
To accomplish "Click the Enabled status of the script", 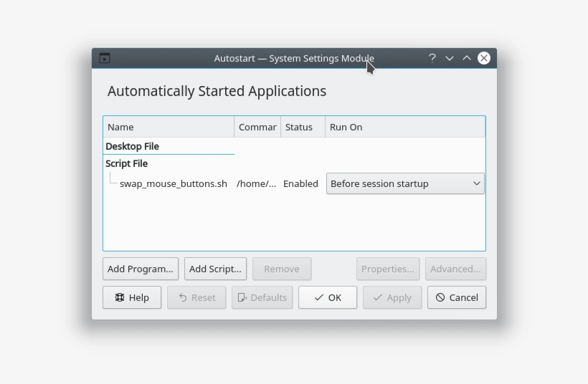I will coord(300,183).
